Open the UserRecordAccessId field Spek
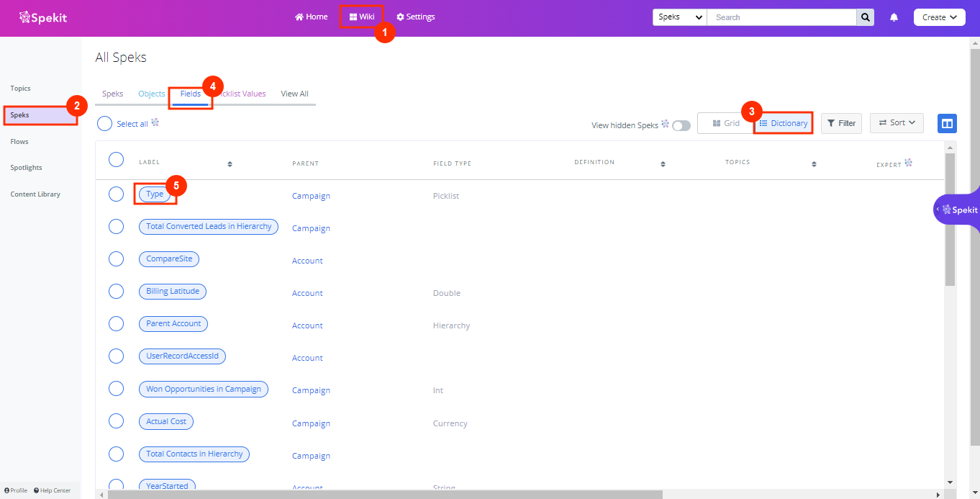Screen dimensions: 980x499 click(x=183, y=356)
